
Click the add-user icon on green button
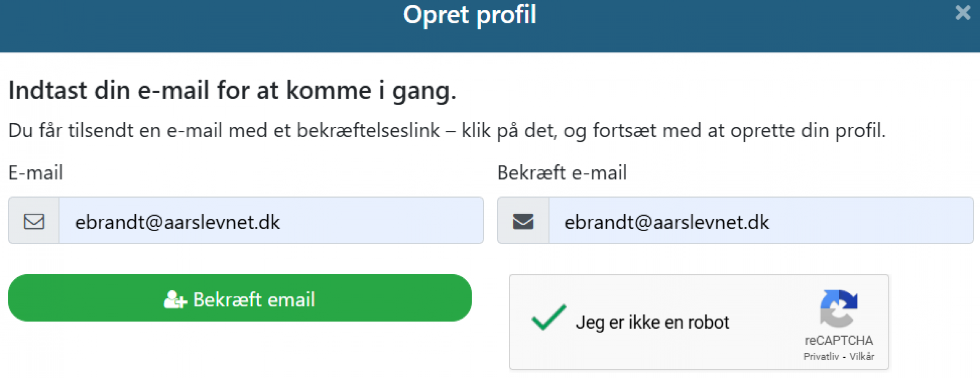[x=175, y=299]
